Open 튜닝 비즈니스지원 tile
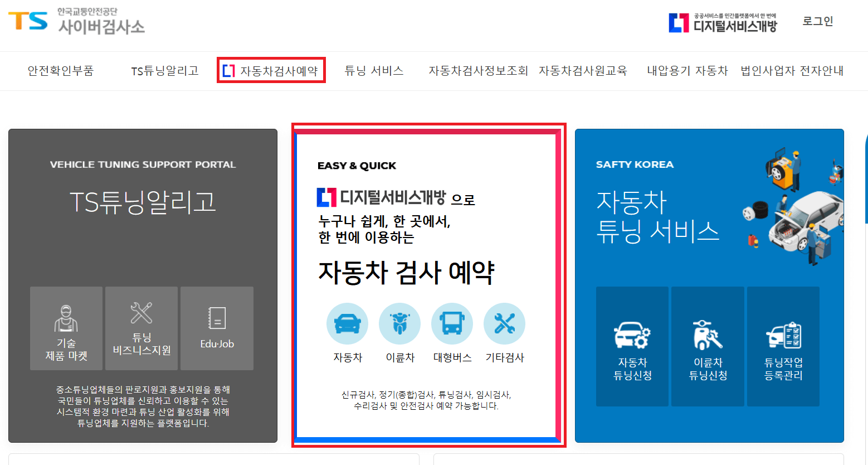Viewport: 868px width, 465px height. (142, 328)
